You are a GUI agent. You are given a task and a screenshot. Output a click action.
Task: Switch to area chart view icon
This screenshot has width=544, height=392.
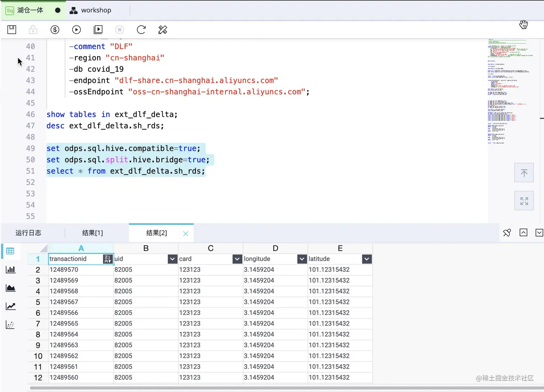(x=10, y=288)
